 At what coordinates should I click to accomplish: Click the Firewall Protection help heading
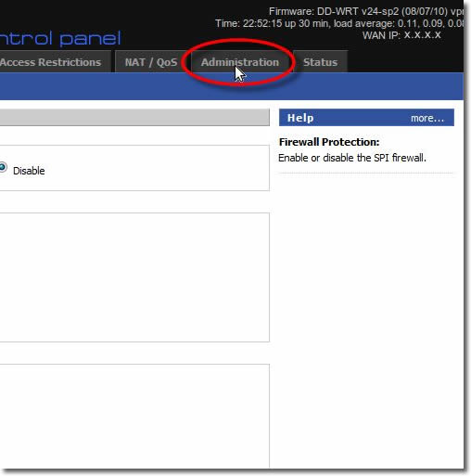click(x=329, y=142)
